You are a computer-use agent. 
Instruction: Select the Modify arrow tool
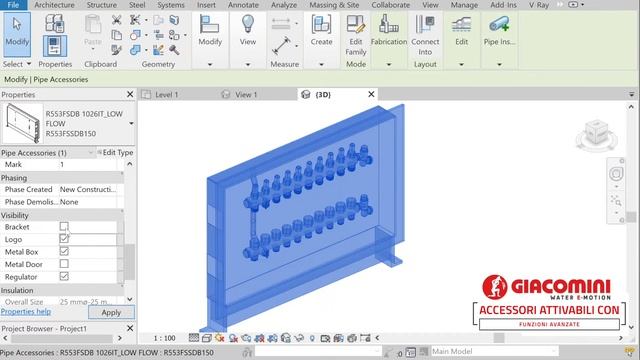[17, 34]
